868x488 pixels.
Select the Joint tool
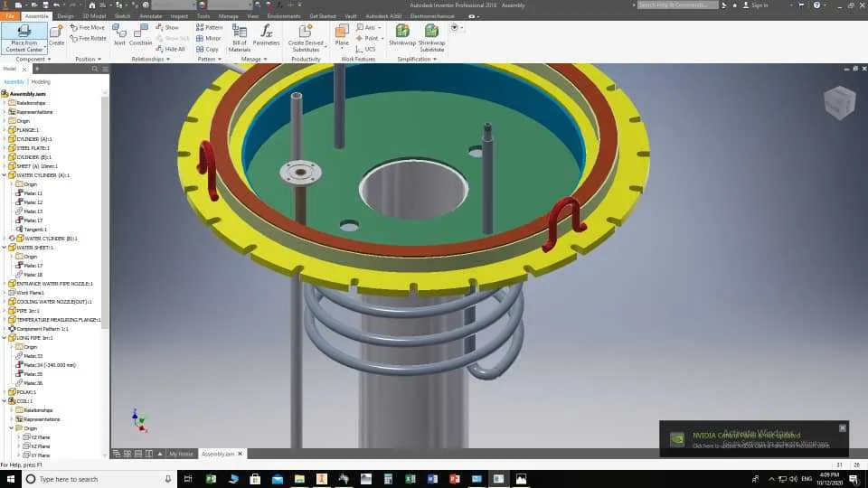click(x=119, y=35)
